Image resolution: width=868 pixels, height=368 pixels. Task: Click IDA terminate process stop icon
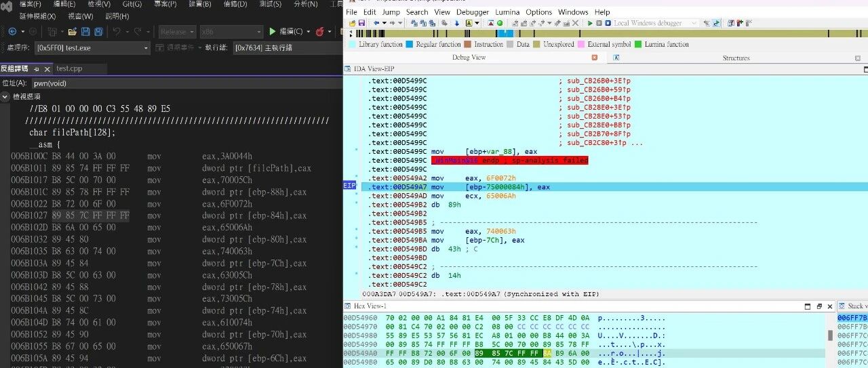(608, 23)
